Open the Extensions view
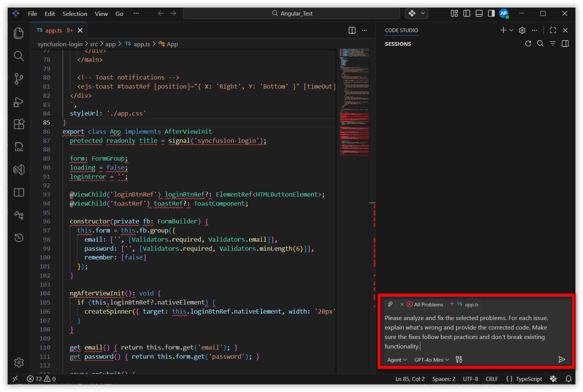The height and width of the screenshot is (392, 583). [x=19, y=124]
